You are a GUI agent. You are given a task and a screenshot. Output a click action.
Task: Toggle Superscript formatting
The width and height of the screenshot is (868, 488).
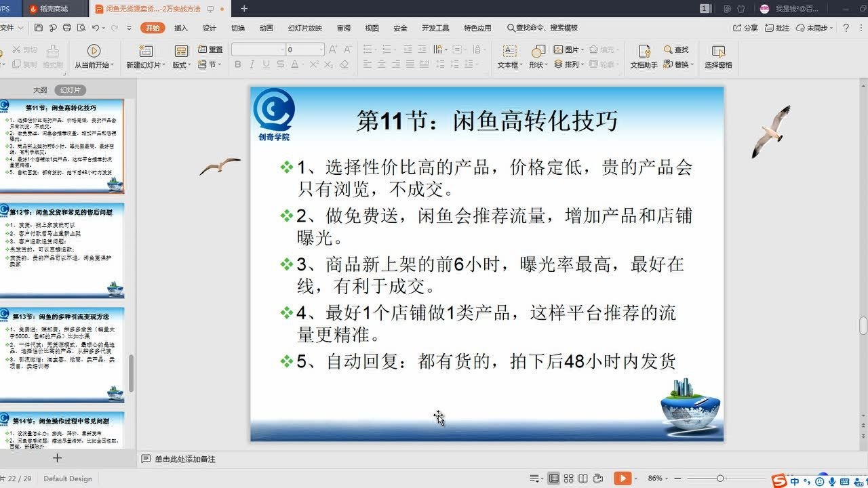click(x=314, y=64)
